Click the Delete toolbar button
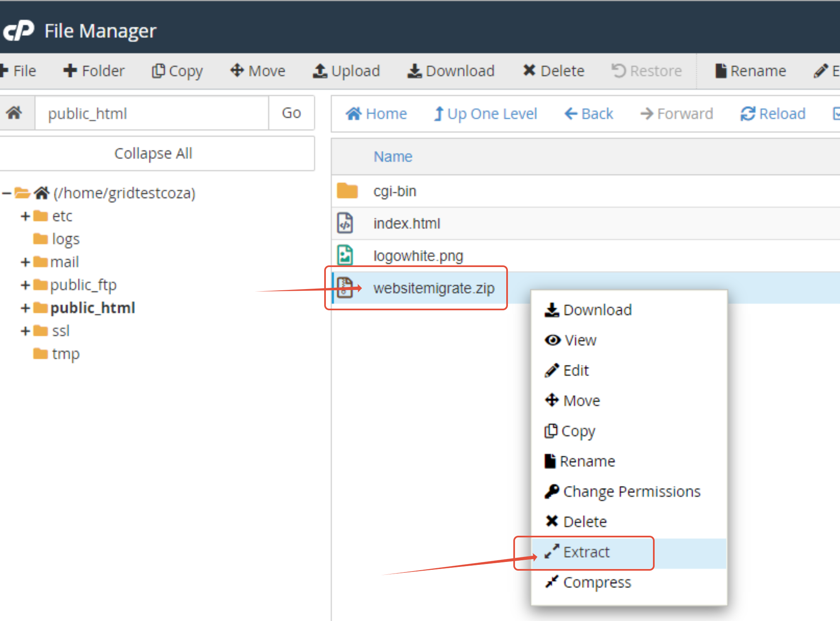The width and height of the screenshot is (840, 621). tap(553, 71)
